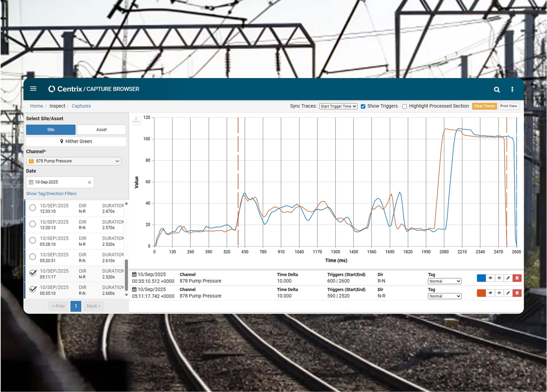Click the Clear Traces button
The width and height of the screenshot is (547, 392).
[x=484, y=106]
